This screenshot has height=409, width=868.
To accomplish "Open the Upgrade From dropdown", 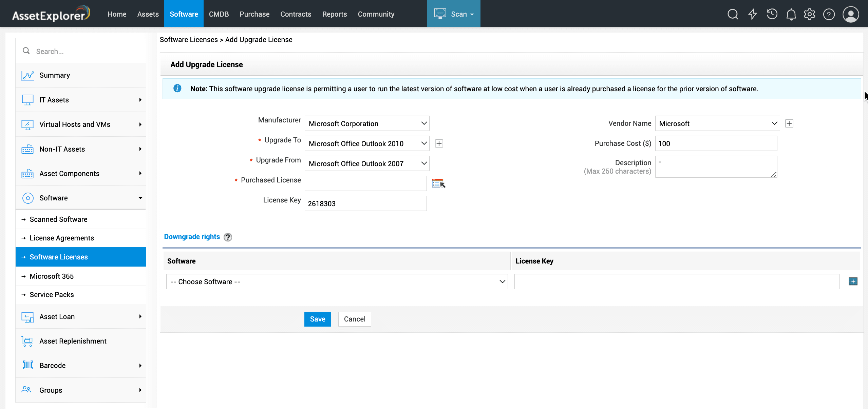I will click(367, 163).
